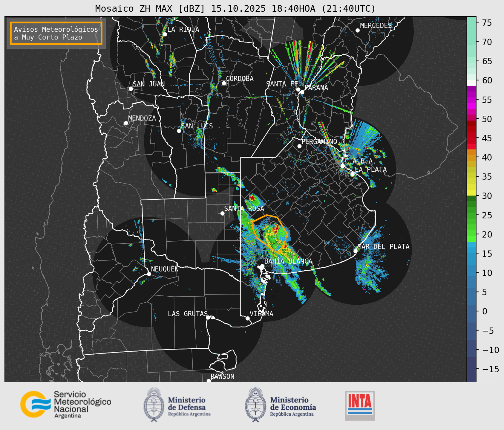The image size is (504, 430).
Task: Click the red storm cell north of Santa Rosa
Action: click(252, 197)
